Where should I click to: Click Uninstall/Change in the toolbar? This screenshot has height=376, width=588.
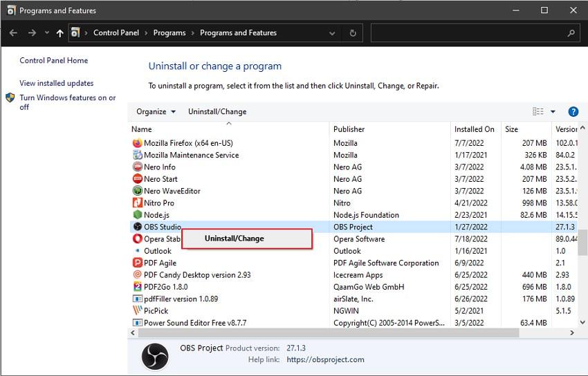(x=217, y=112)
